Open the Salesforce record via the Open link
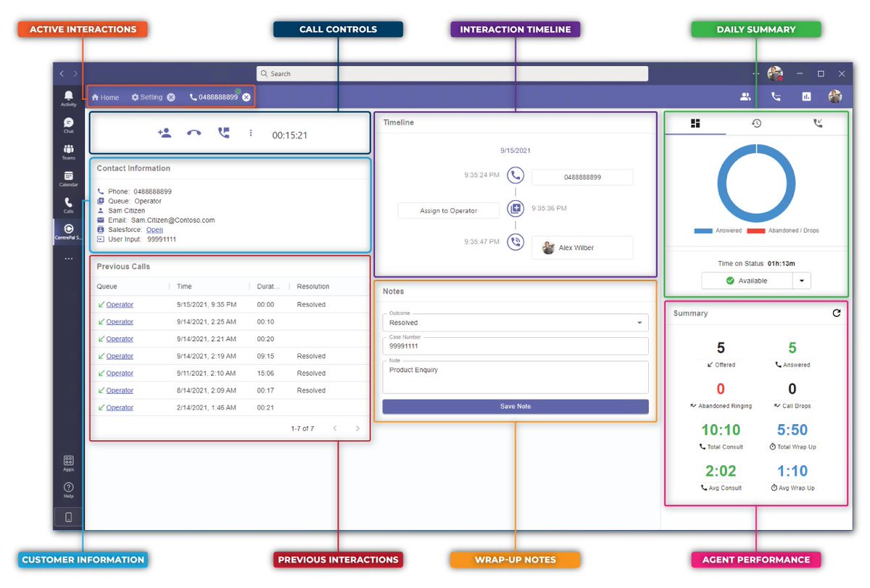The image size is (870, 588). 154,229
